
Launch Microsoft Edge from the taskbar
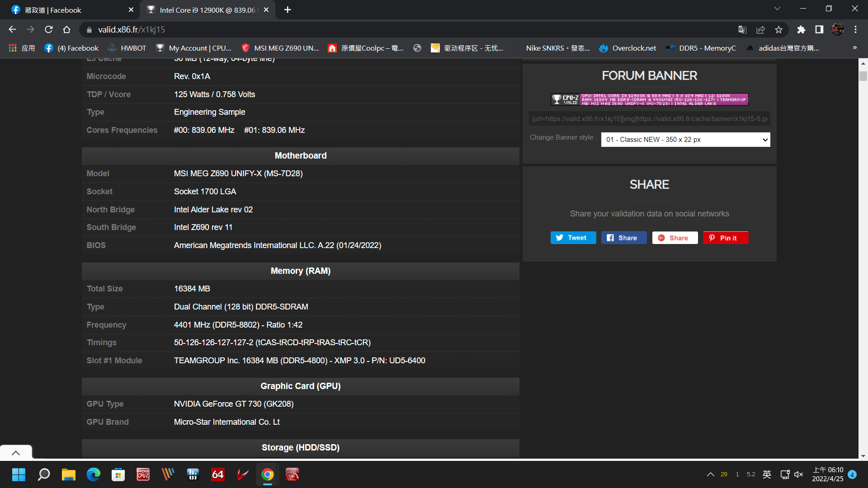(94, 474)
